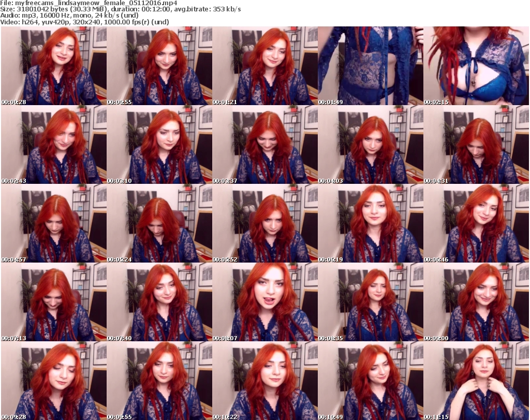
Task: Choose the frame marked 00:10:49
Action: pos(371,381)
